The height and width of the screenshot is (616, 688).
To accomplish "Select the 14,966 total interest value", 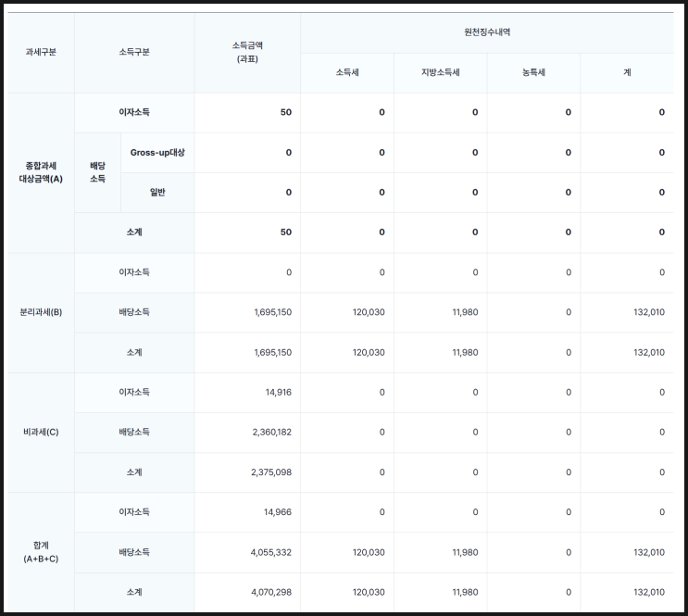I will [x=278, y=512].
